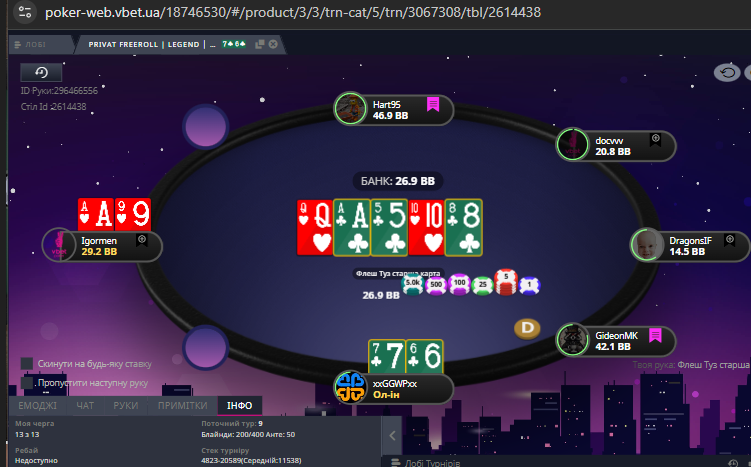
Task: Click the pop-out table window icon
Action: point(260,44)
